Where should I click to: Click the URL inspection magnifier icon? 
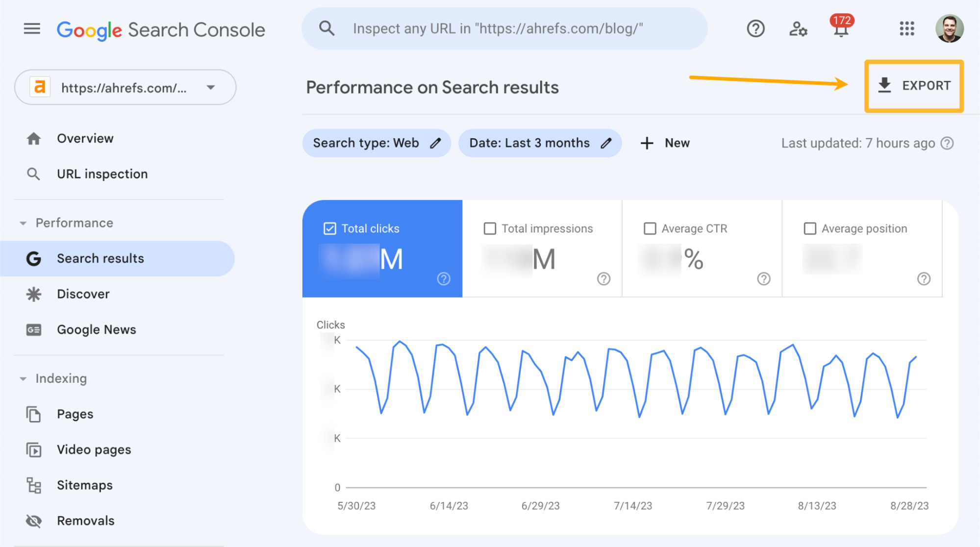tap(34, 174)
